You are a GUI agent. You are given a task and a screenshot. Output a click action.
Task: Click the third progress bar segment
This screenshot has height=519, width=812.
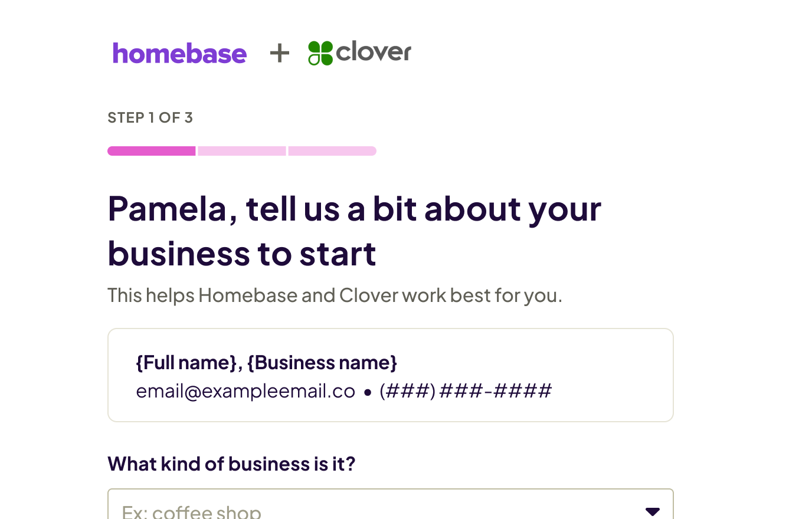point(332,151)
